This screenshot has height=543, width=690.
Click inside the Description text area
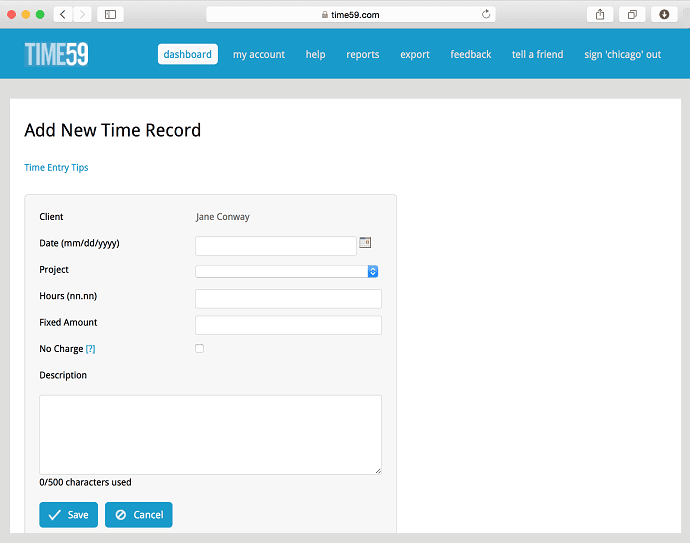click(210, 434)
